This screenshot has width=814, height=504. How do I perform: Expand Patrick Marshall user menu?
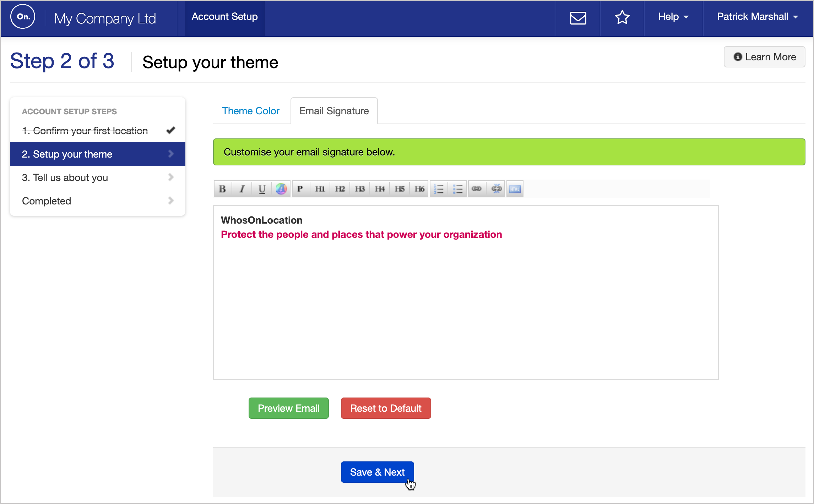[x=757, y=17]
